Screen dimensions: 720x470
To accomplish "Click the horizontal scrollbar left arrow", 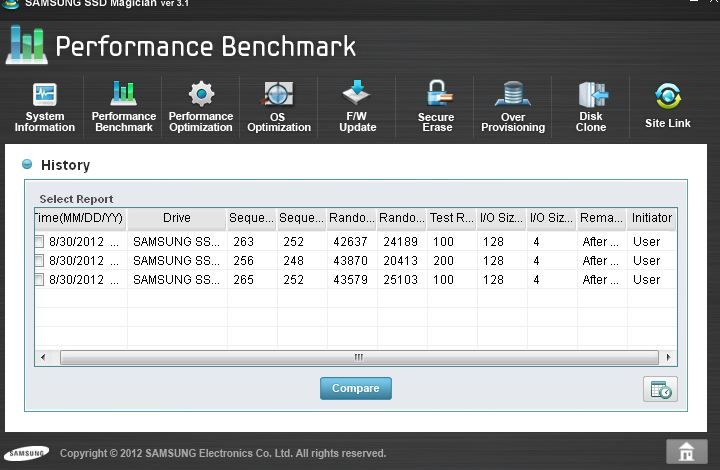I will click(x=43, y=357).
